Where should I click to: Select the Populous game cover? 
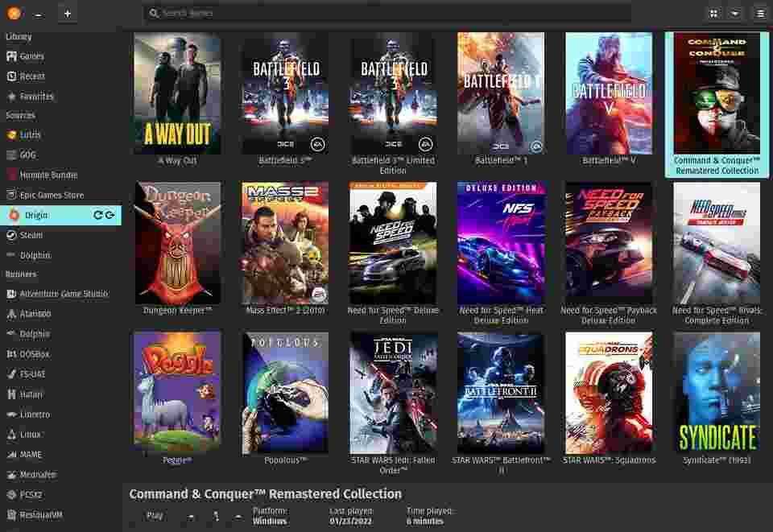[285, 393]
